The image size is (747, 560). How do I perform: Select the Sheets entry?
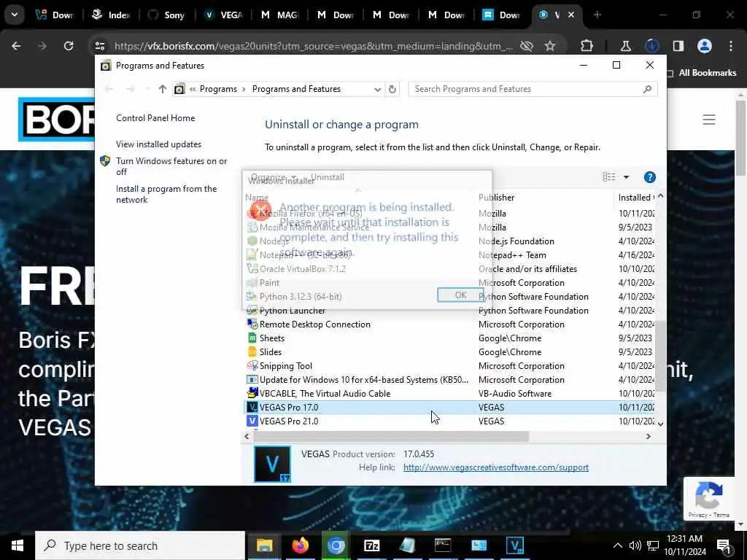[x=272, y=338]
